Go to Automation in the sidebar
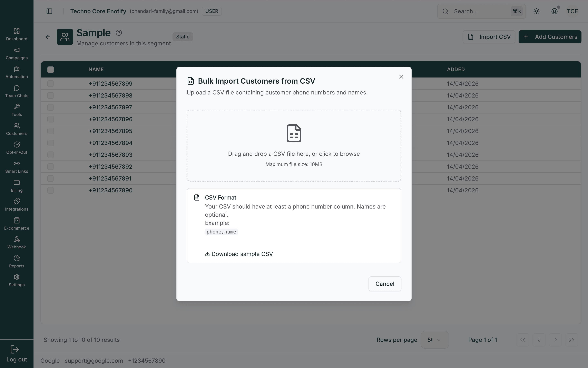The height and width of the screenshot is (368, 588). (x=17, y=72)
